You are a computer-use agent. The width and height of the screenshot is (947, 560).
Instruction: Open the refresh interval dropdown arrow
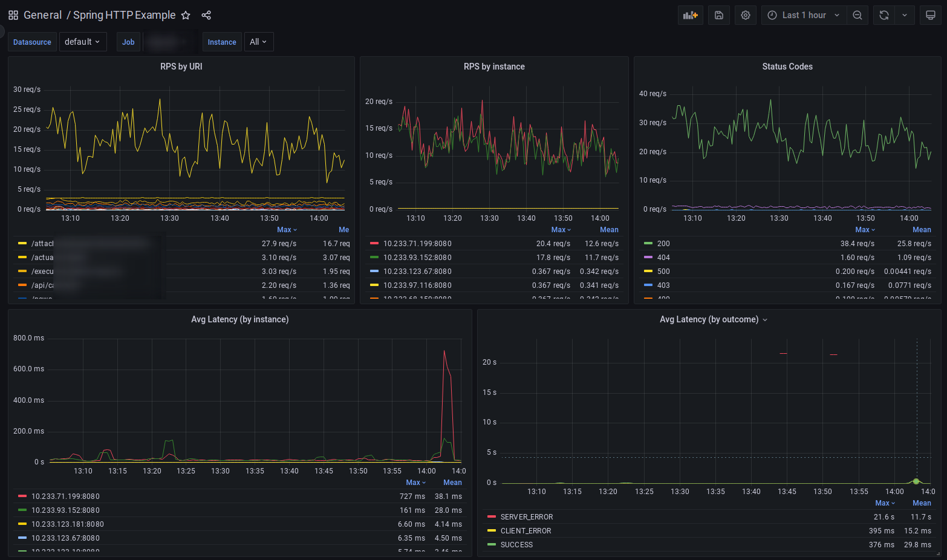(x=904, y=15)
